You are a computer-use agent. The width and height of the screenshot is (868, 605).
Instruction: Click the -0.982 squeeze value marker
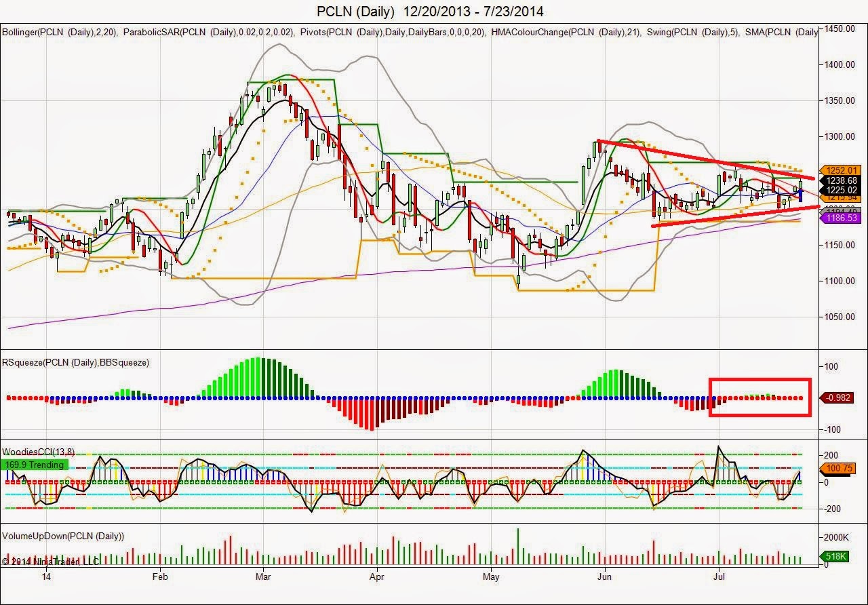[837, 398]
